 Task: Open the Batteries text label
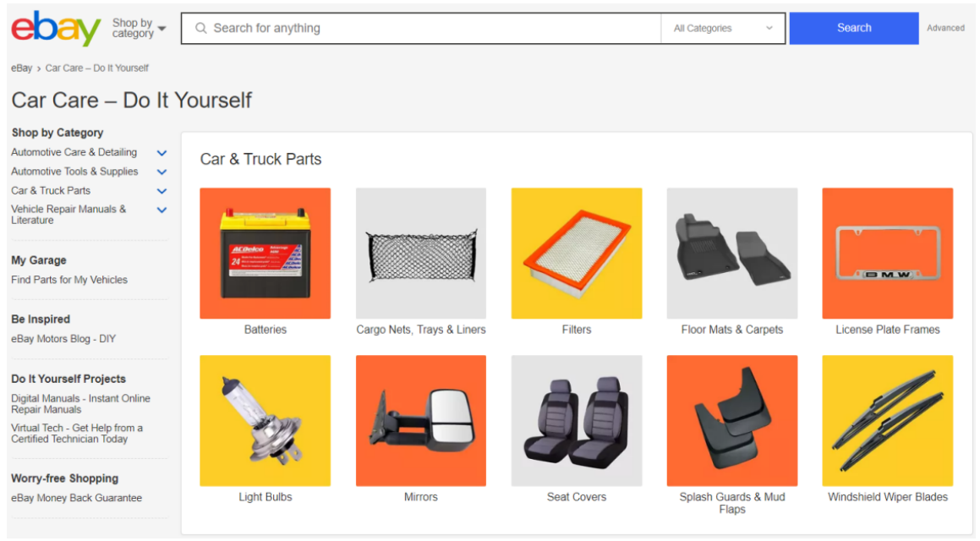tap(265, 329)
